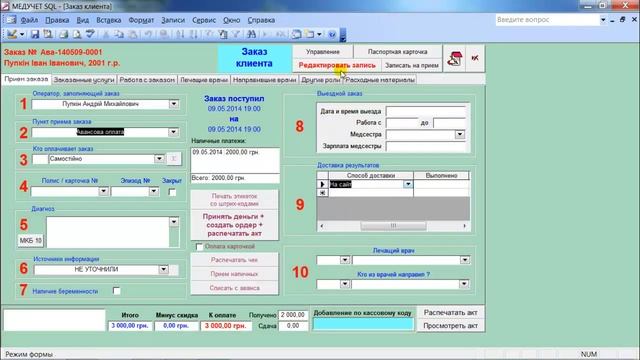Viewport: 640px width, 360px height.
Task: Click the Добавление по кассовому коду field
Action: pos(363,324)
